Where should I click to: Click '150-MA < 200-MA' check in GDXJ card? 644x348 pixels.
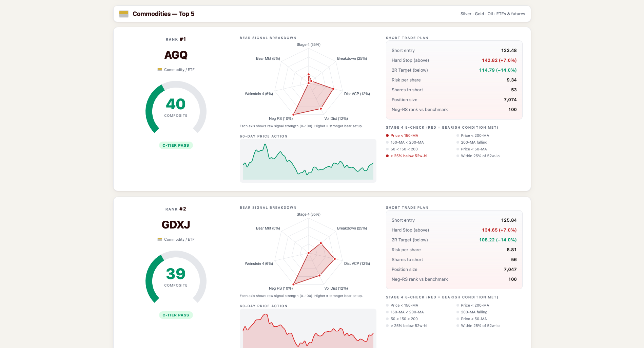pyautogui.click(x=405, y=312)
